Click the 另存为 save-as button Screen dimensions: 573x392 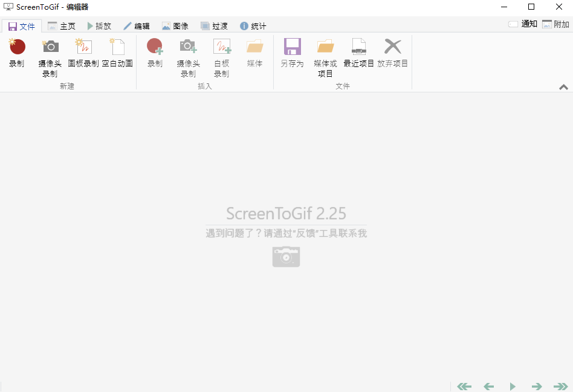tap(292, 53)
